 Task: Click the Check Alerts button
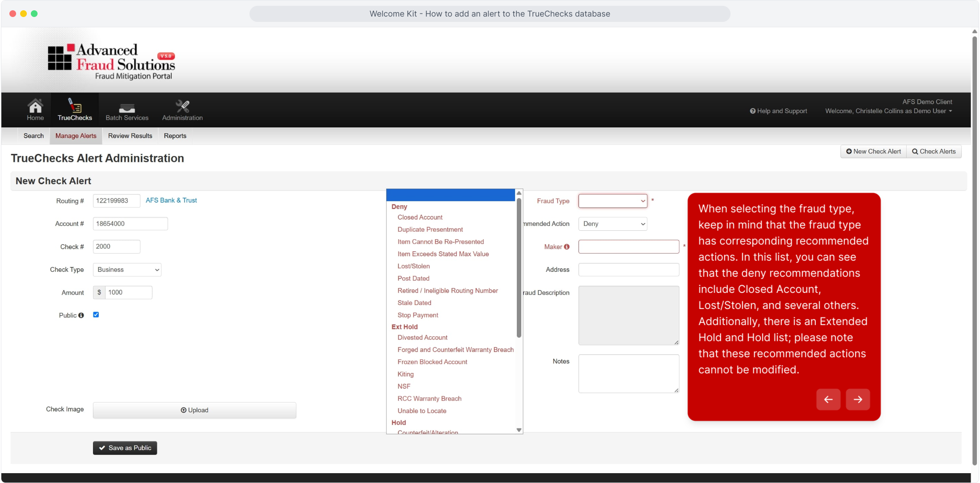(934, 152)
